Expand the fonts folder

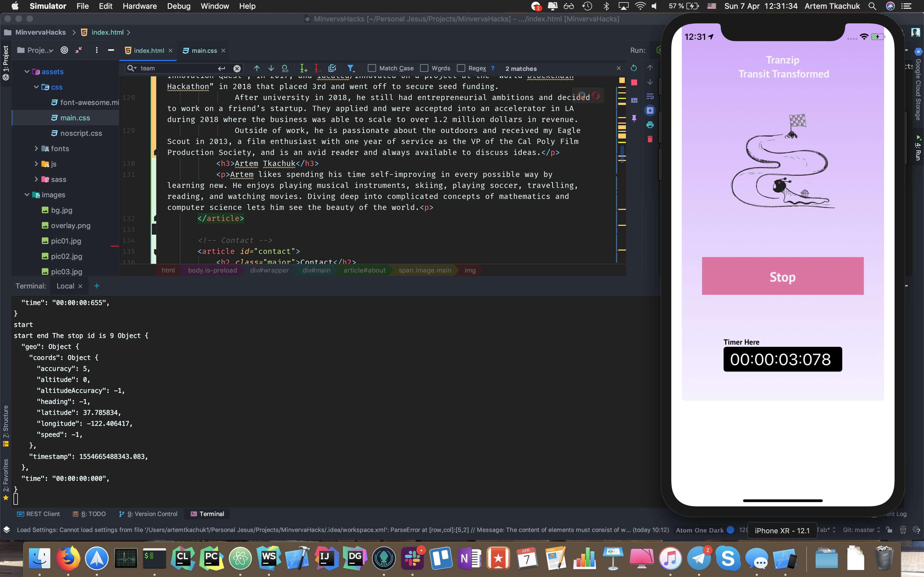tap(36, 148)
